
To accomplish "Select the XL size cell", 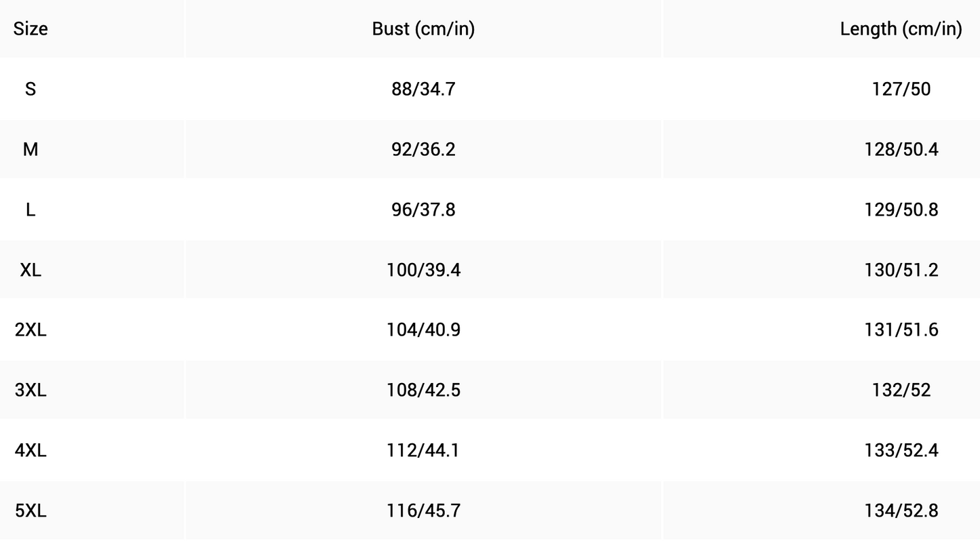I will click(x=31, y=270).
